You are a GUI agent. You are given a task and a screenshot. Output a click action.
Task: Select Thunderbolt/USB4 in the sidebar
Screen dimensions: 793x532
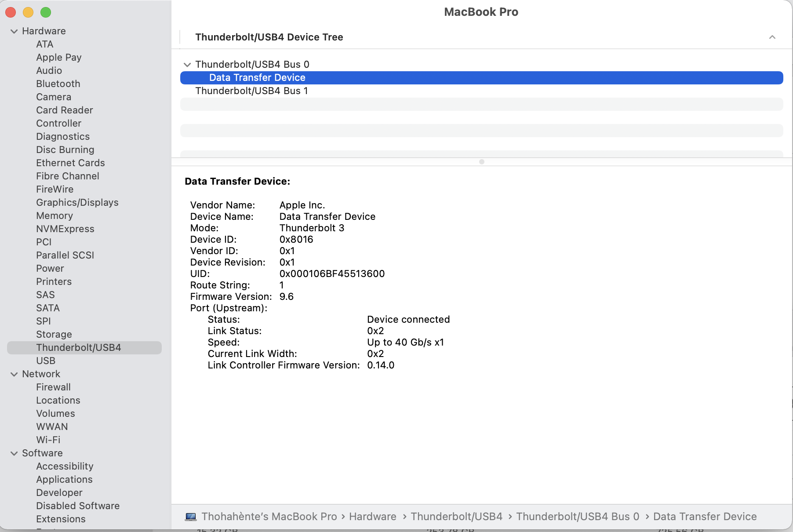tap(84, 348)
